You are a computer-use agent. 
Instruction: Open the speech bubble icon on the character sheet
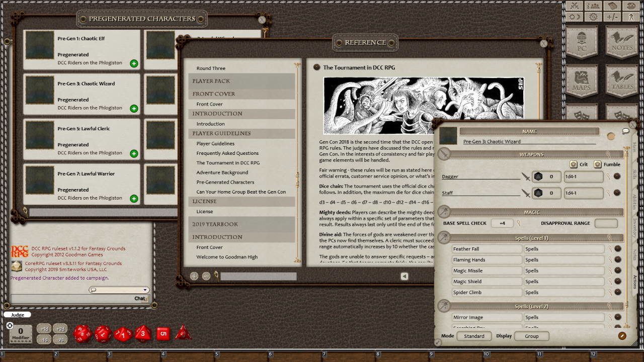coord(624,131)
